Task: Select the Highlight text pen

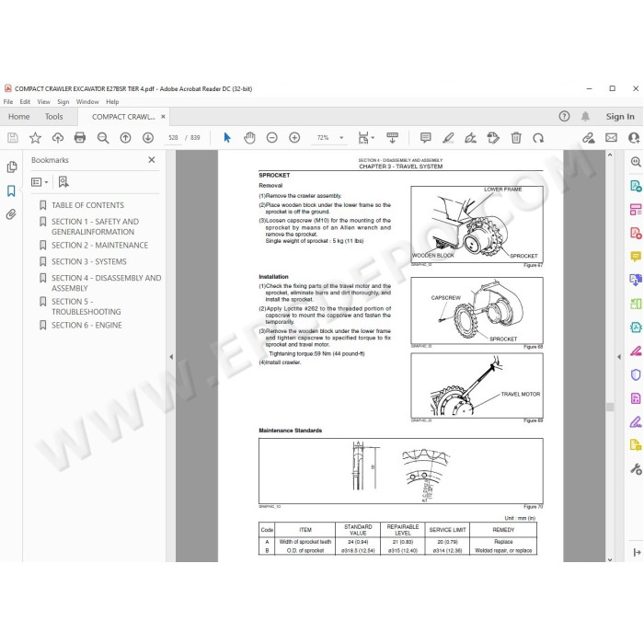Action: (x=448, y=138)
